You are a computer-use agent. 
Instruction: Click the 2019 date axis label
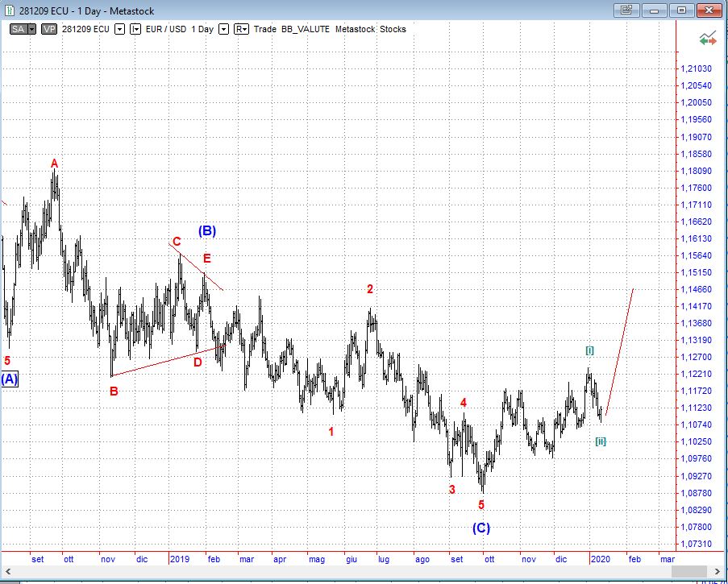[x=180, y=559]
